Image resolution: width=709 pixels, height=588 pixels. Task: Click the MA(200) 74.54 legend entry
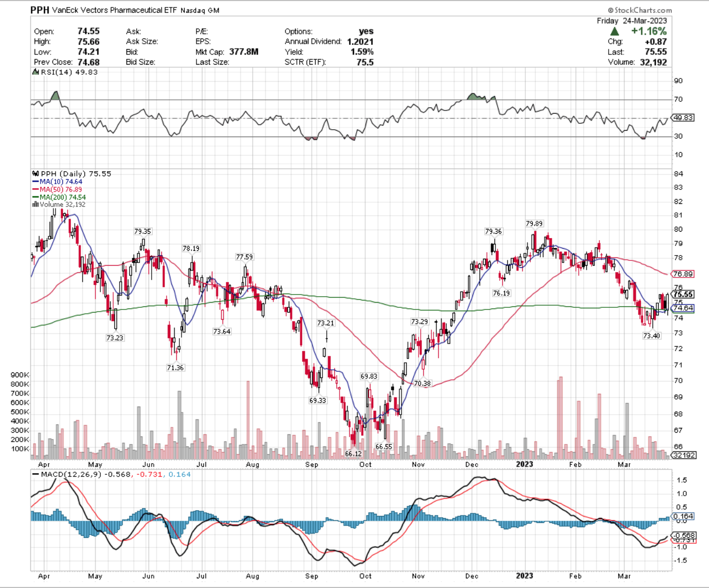pos(62,197)
